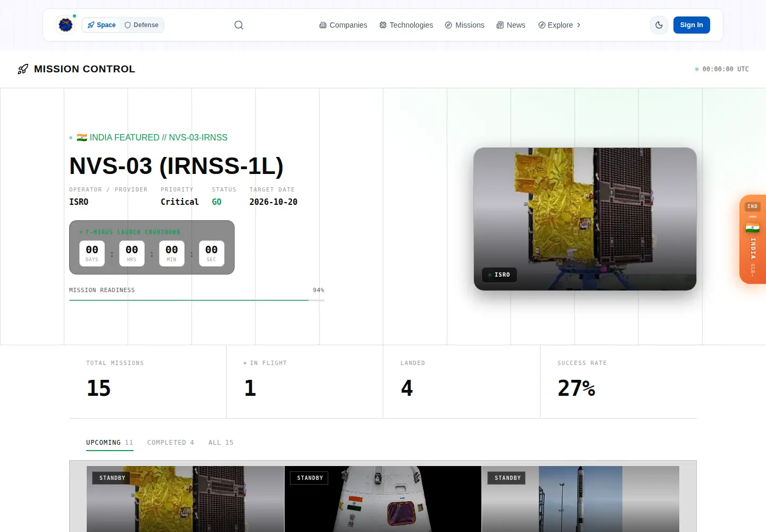Click the Critical priority value
Viewport: 766px width, 532px height.
tap(180, 202)
